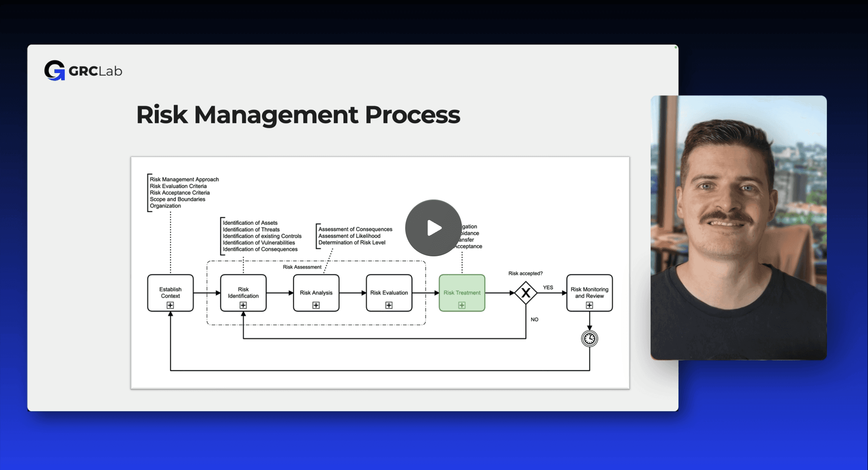Screen dimensions: 868x470
Task: Click the timer clock event icon
Action: click(589, 338)
